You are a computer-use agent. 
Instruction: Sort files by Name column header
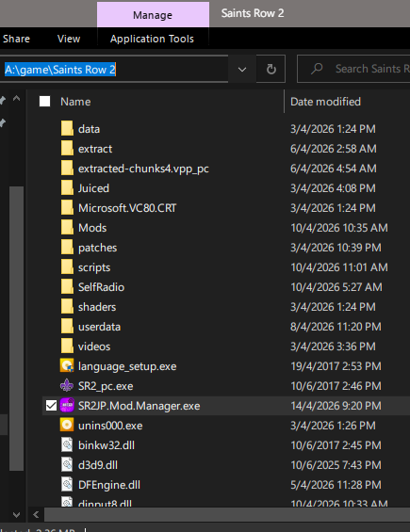(75, 102)
